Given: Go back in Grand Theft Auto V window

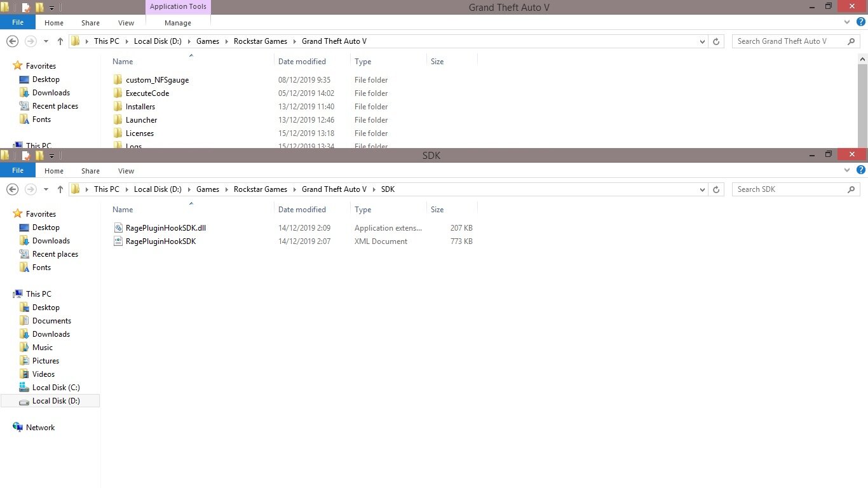Looking at the screenshot, I should (11, 41).
